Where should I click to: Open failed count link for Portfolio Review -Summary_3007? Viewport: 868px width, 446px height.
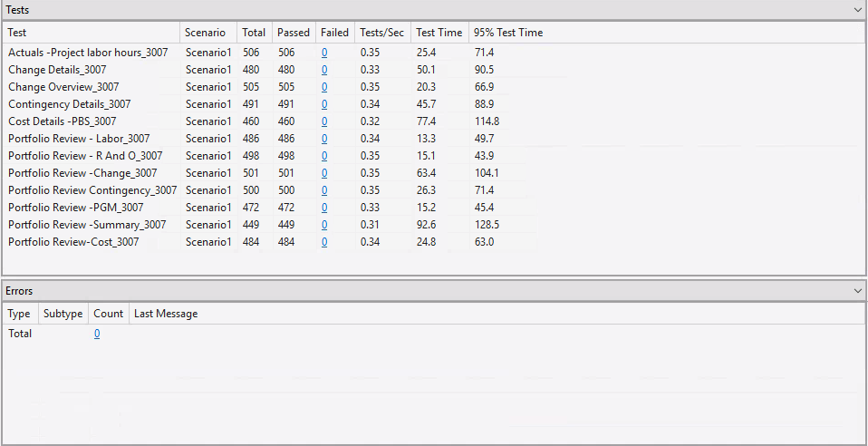[324, 225]
